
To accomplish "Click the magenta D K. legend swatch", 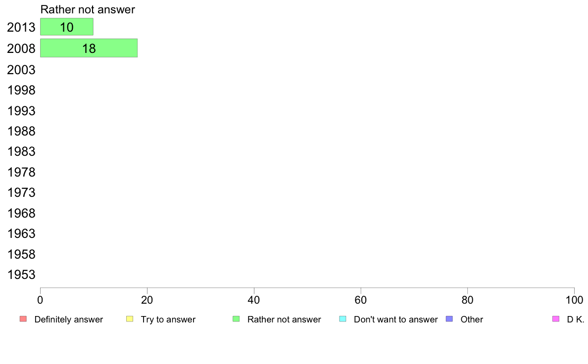I will click(556, 319).
